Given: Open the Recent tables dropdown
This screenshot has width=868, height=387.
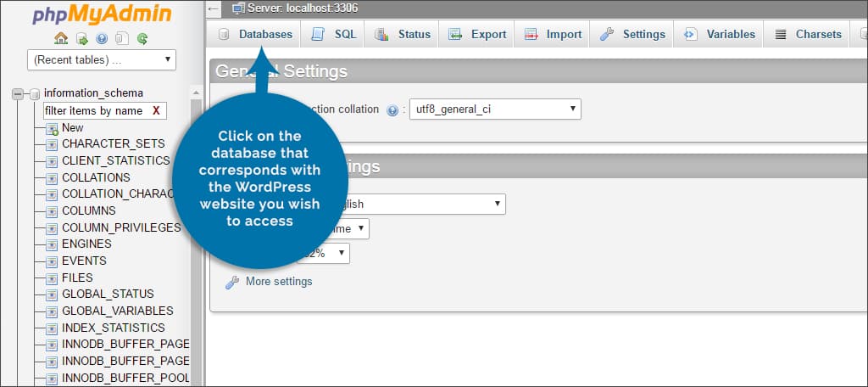Looking at the screenshot, I should (102, 60).
